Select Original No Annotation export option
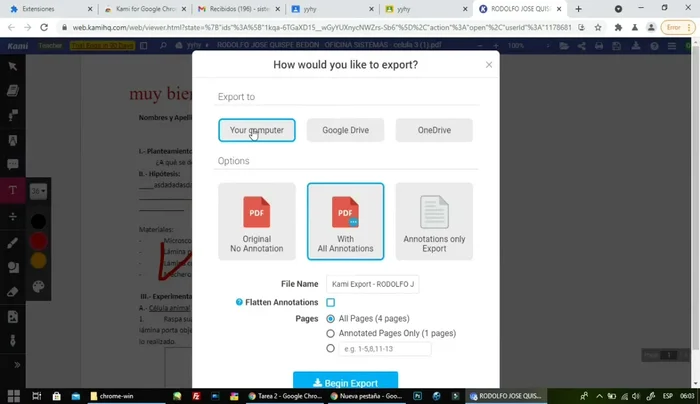This screenshot has height=404, width=700. click(x=257, y=221)
